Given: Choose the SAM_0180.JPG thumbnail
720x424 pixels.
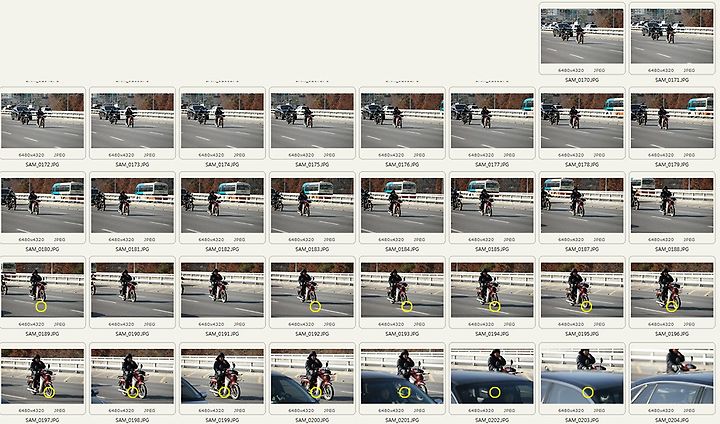Looking at the screenshot, I should point(42,205).
